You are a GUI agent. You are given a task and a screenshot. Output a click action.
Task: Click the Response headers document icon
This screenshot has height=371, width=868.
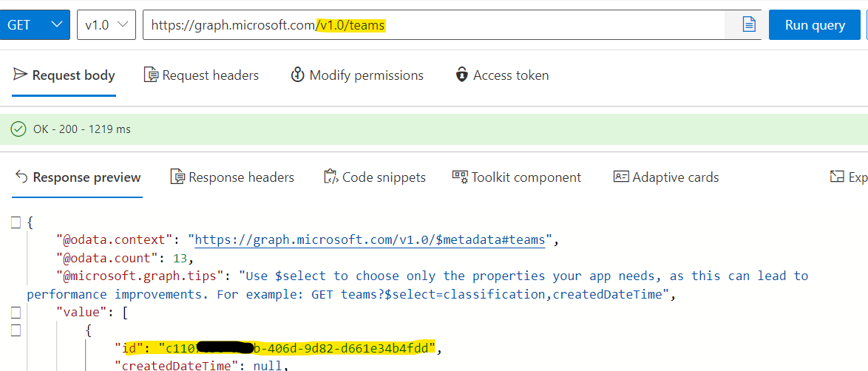pos(177,177)
